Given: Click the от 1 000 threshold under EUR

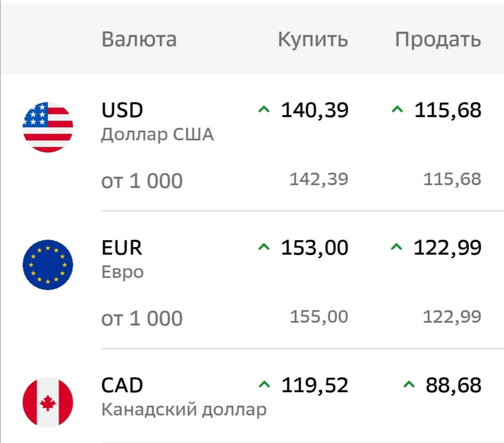Looking at the screenshot, I should tap(142, 318).
